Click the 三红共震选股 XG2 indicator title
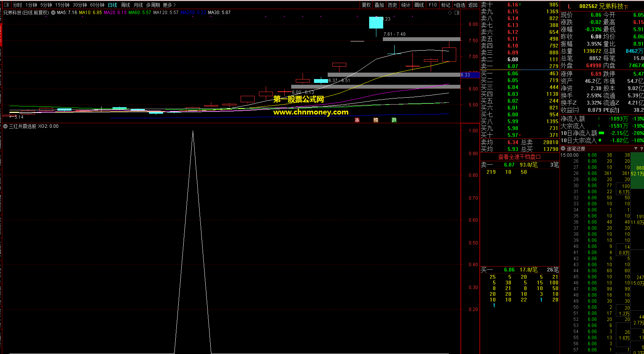Viewport: 644px width, 354px height. click(x=34, y=126)
